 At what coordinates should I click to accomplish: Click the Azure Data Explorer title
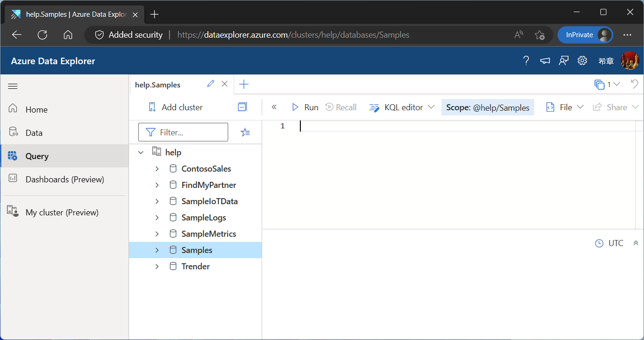(x=53, y=61)
